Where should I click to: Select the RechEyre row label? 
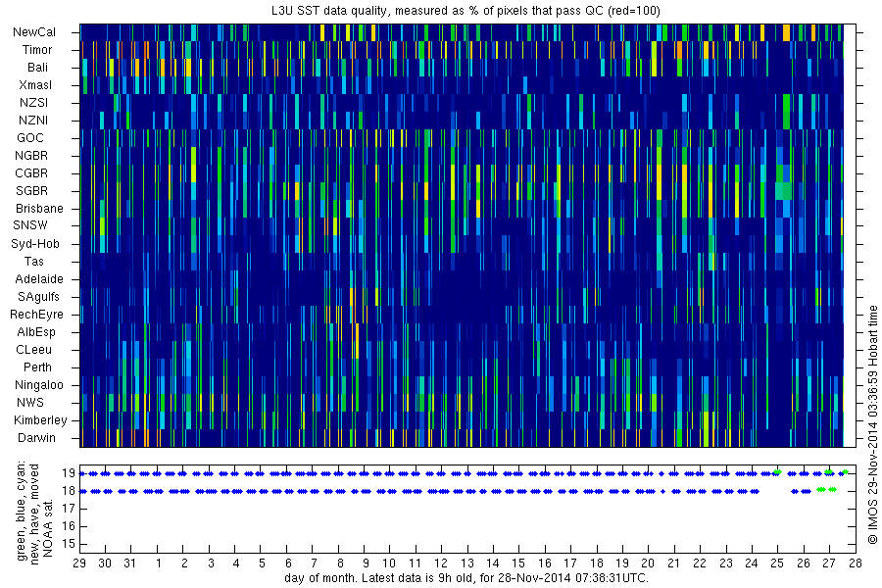tap(36, 315)
